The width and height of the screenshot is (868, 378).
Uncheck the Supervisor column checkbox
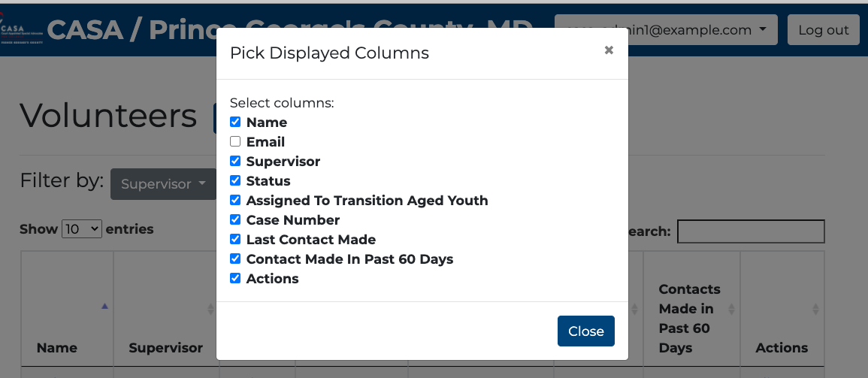(x=235, y=161)
